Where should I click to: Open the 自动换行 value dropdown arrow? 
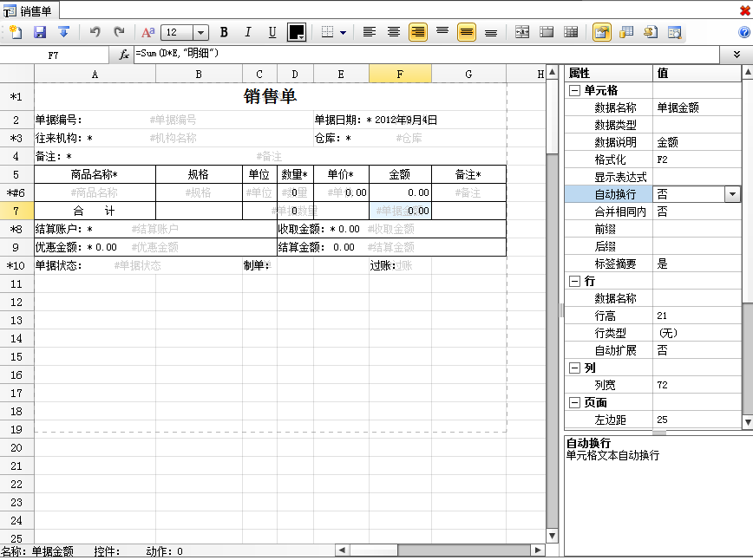(x=732, y=194)
